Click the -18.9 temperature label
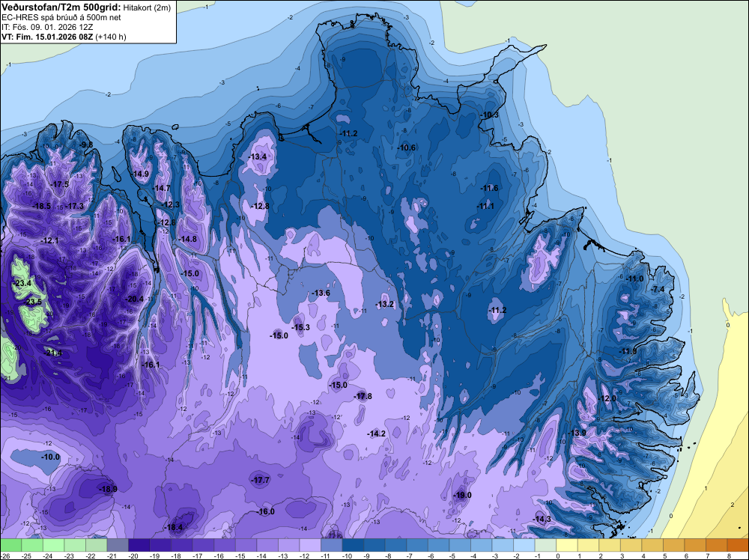The width and height of the screenshot is (749, 560). (x=107, y=489)
